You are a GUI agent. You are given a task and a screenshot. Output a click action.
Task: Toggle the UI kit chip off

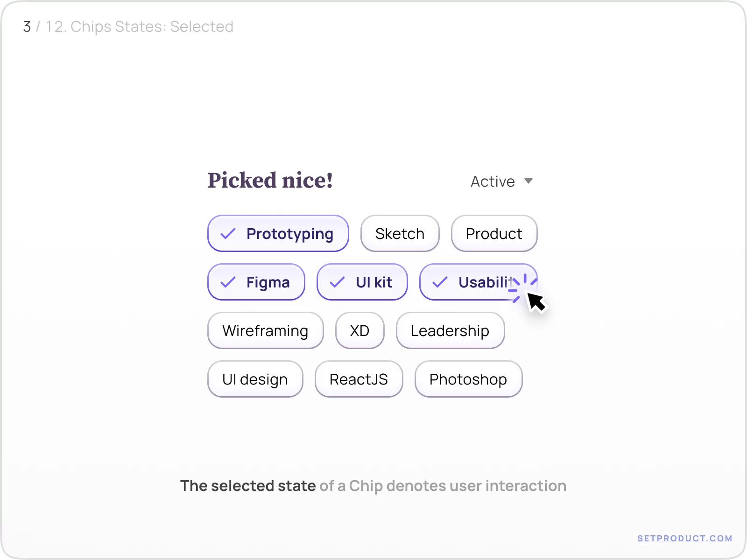362,282
